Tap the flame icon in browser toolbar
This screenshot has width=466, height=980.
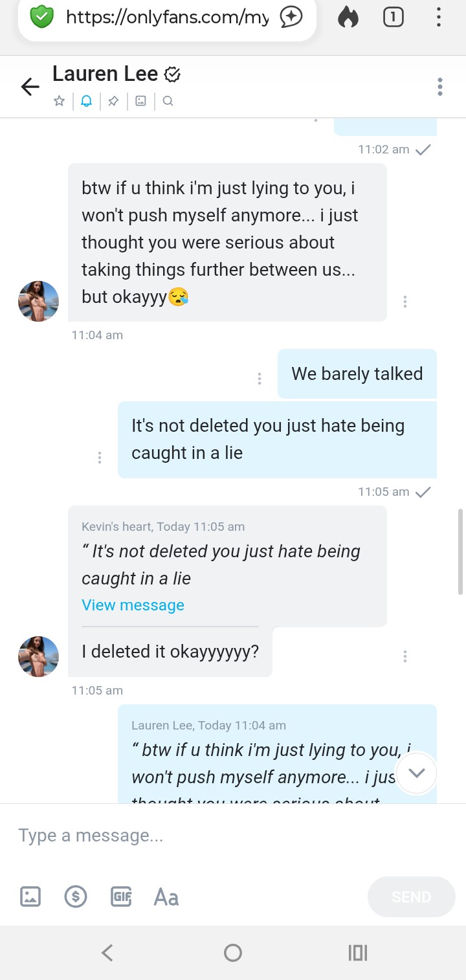(348, 18)
